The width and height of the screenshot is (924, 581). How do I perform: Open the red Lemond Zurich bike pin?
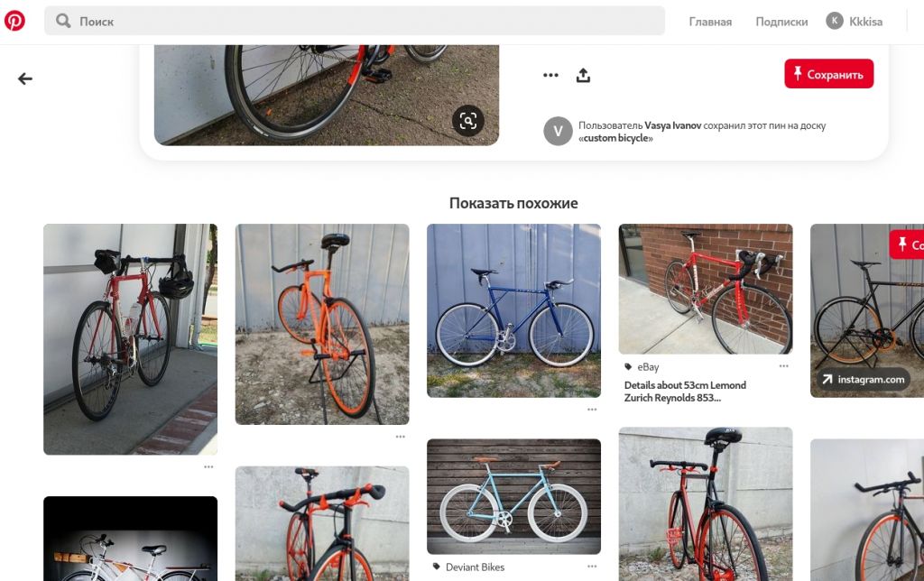705,289
